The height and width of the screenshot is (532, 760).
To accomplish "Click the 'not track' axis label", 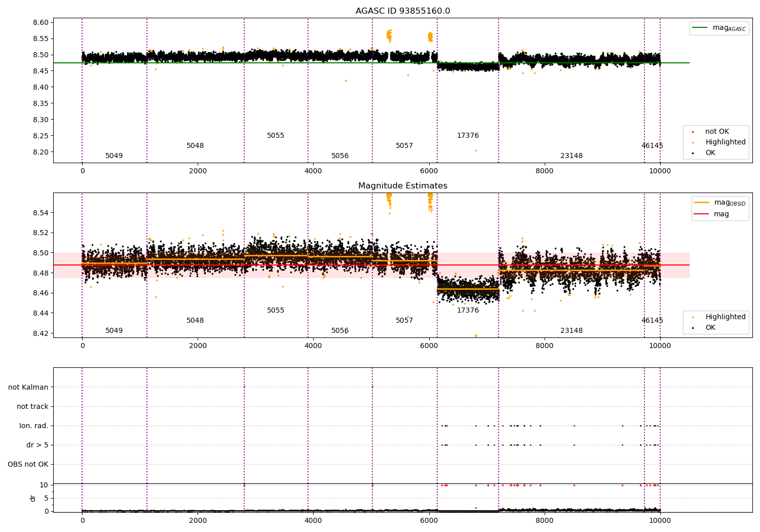I will (x=32, y=406).
